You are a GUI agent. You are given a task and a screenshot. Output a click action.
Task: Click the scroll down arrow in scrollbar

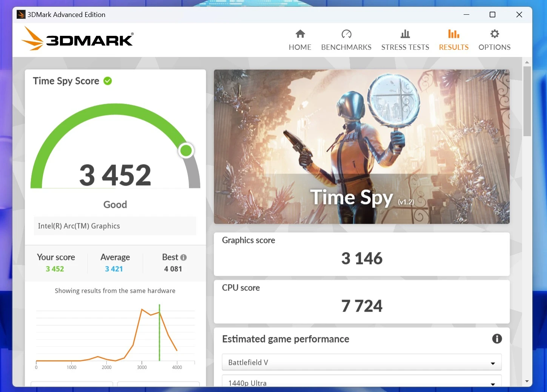(x=527, y=381)
